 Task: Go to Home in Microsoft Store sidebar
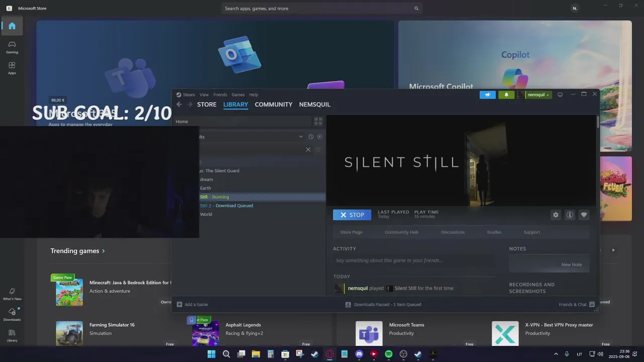pyautogui.click(x=12, y=26)
